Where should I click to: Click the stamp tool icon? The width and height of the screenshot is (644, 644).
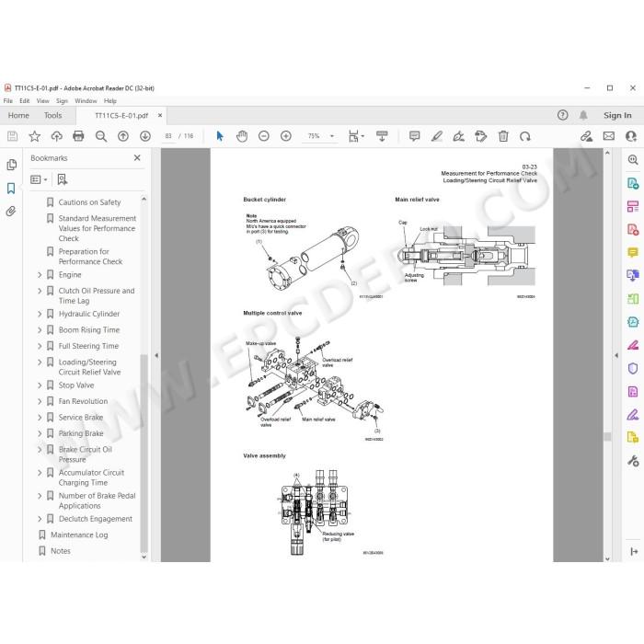(480, 136)
